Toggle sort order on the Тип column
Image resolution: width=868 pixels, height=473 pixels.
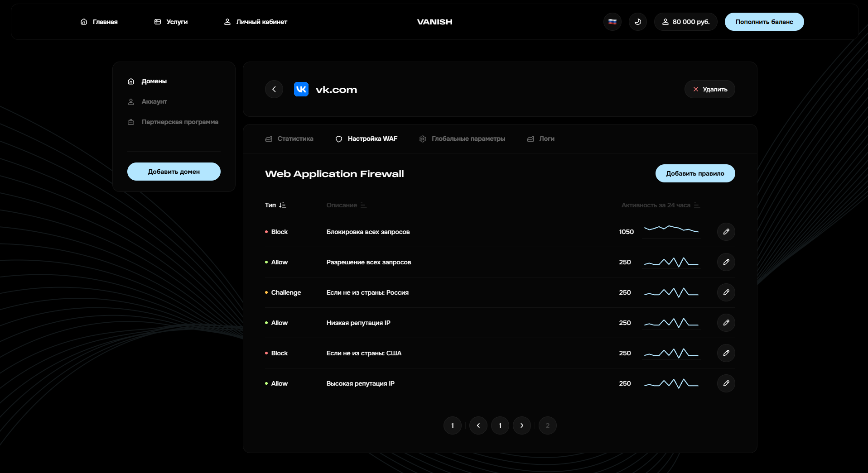click(282, 205)
